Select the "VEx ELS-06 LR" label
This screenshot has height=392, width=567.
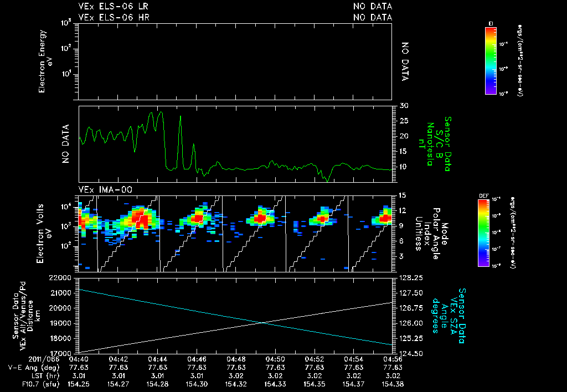(x=114, y=7)
